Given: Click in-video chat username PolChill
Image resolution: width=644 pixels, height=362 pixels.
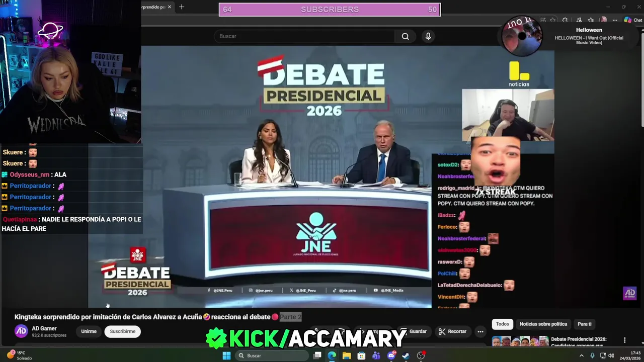Looking at the screenshot, I should pyautogui.click(x=446, y=274).
